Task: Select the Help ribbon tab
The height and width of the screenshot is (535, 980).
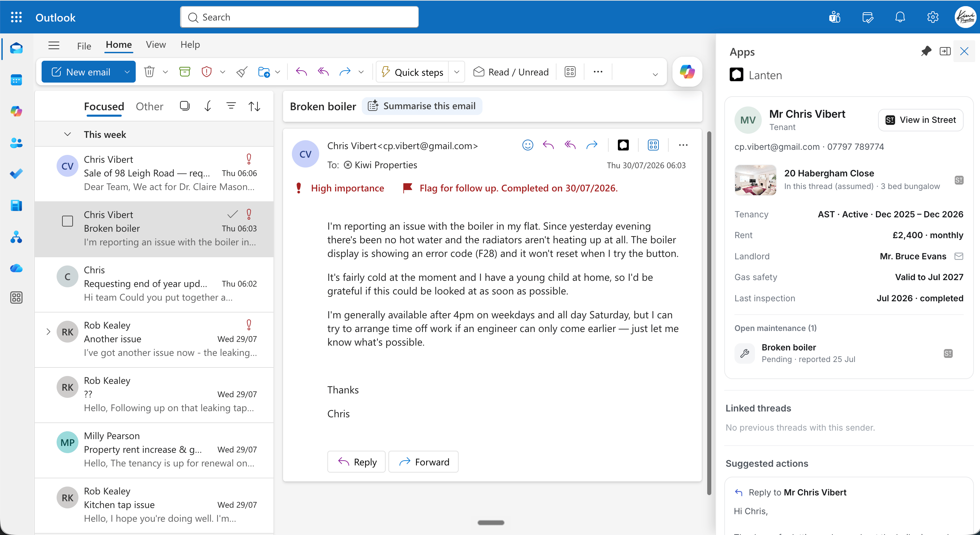Action: click(190, 45)
